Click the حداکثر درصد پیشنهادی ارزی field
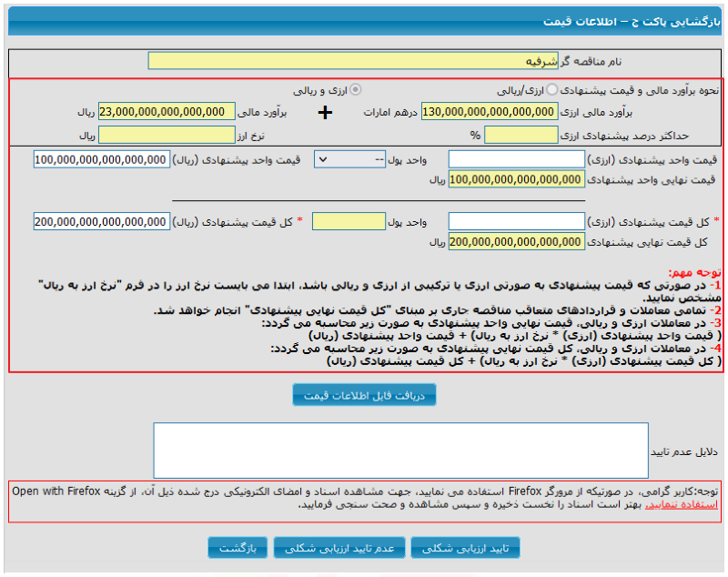 (x=521, y=135)
